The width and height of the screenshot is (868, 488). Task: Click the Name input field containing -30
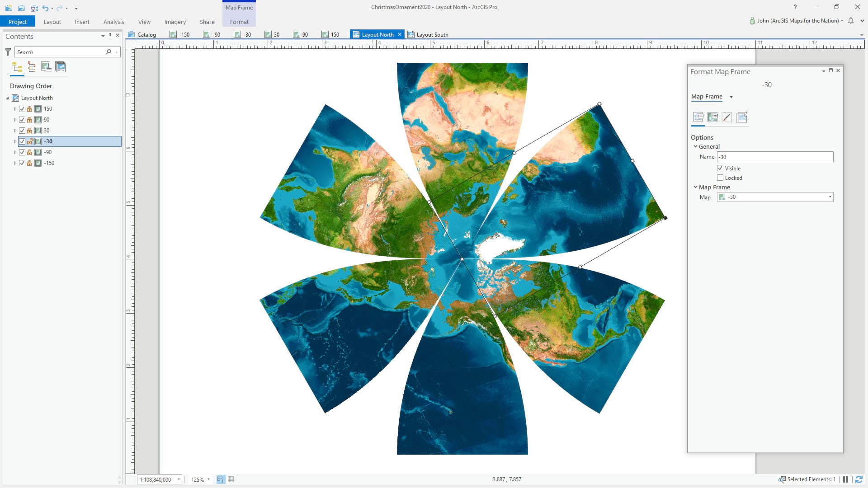tap(774, 157)
